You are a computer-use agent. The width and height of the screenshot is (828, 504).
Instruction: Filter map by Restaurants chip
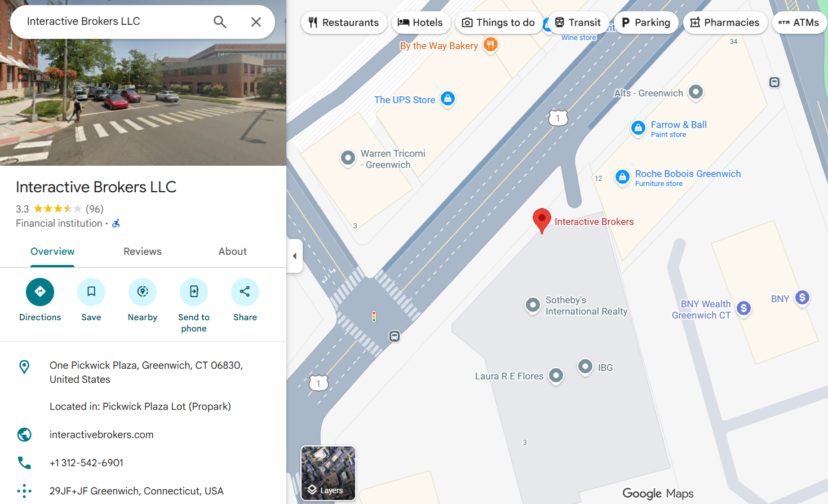(x=344, y=23)
